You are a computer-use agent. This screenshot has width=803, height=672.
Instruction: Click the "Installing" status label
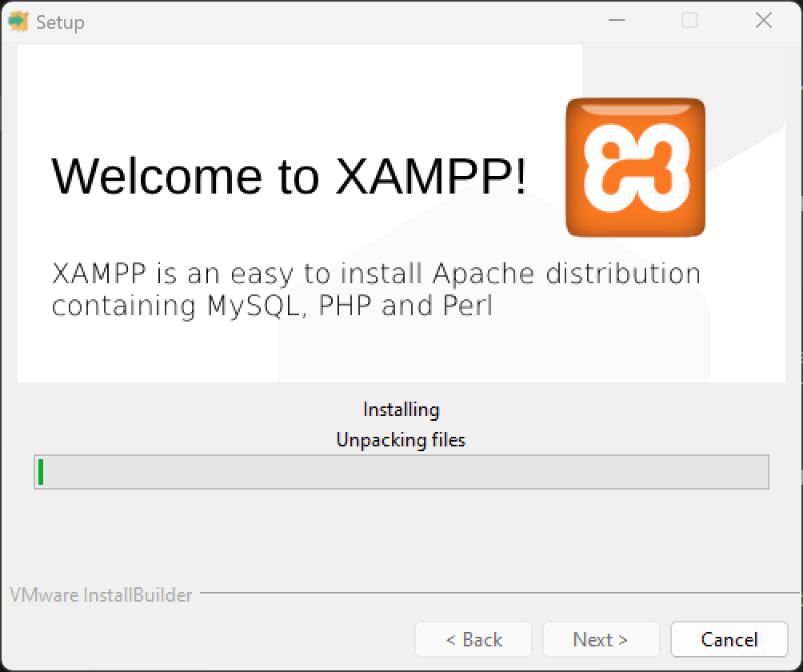coord(401,410)
